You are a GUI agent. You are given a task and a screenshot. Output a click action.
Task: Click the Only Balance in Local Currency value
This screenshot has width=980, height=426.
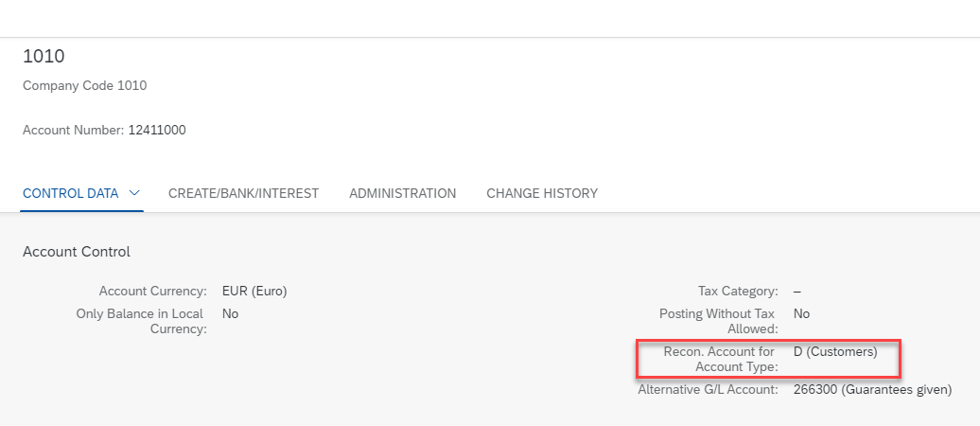pyautogui.click(x=230, y=313)
